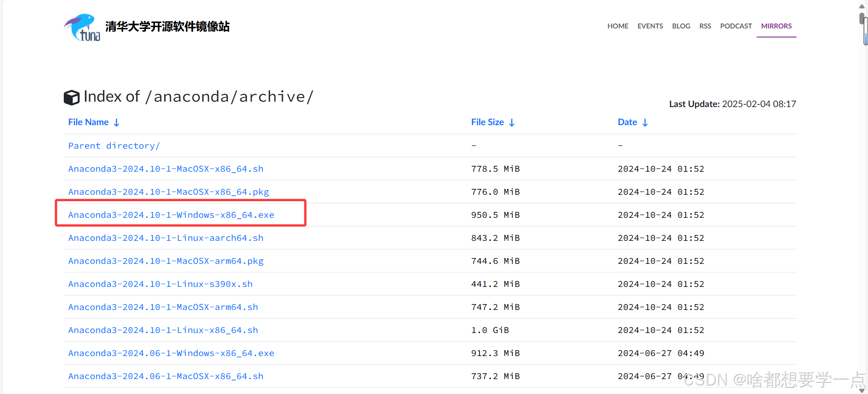
Task: Select the 737.2 MiB size value
Action: 495,376
